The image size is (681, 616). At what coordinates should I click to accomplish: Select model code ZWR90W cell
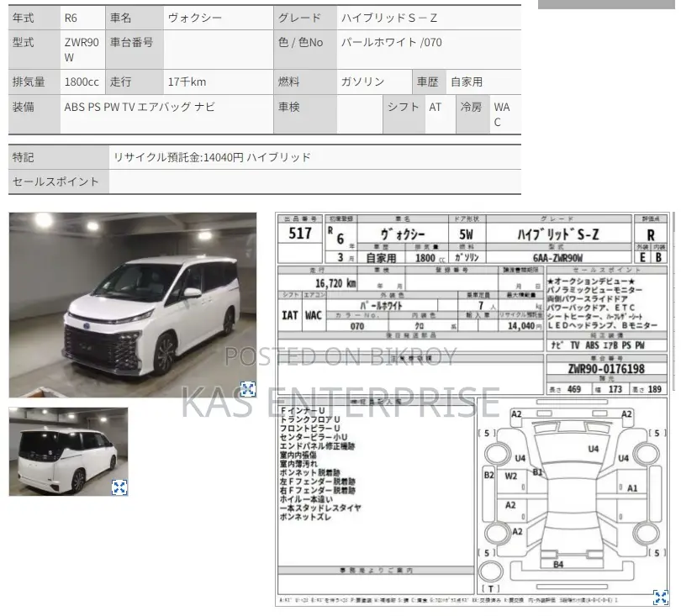(x=82, y=50)
